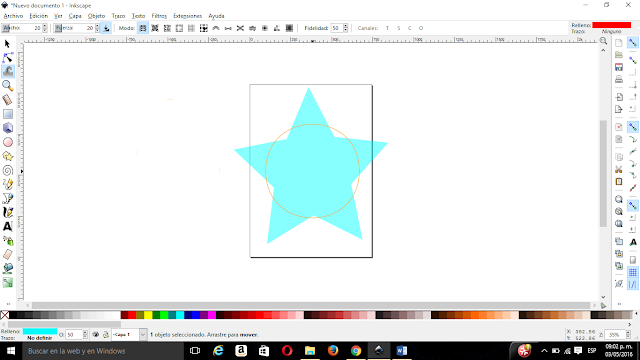The width and height of the screenshot is (640, 360).
Task: Select the 3D box tool
Action: (x=7, y=128)
